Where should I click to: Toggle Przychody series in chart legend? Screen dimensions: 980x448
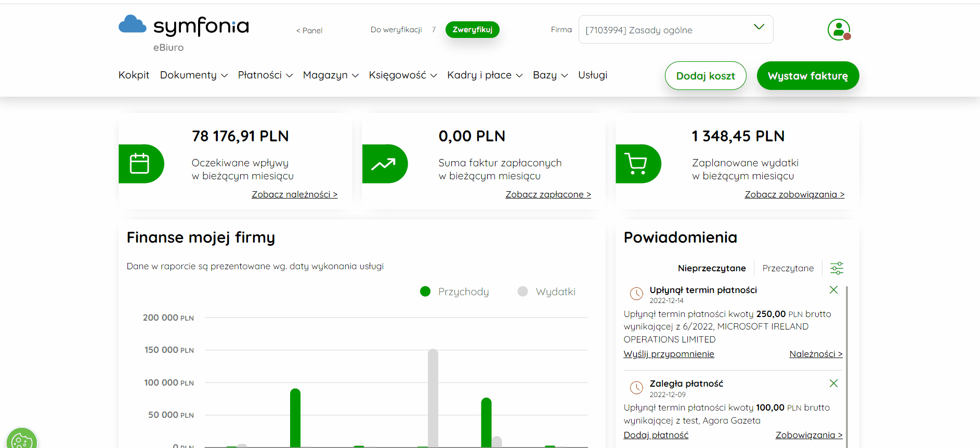[x=454, y=292]
